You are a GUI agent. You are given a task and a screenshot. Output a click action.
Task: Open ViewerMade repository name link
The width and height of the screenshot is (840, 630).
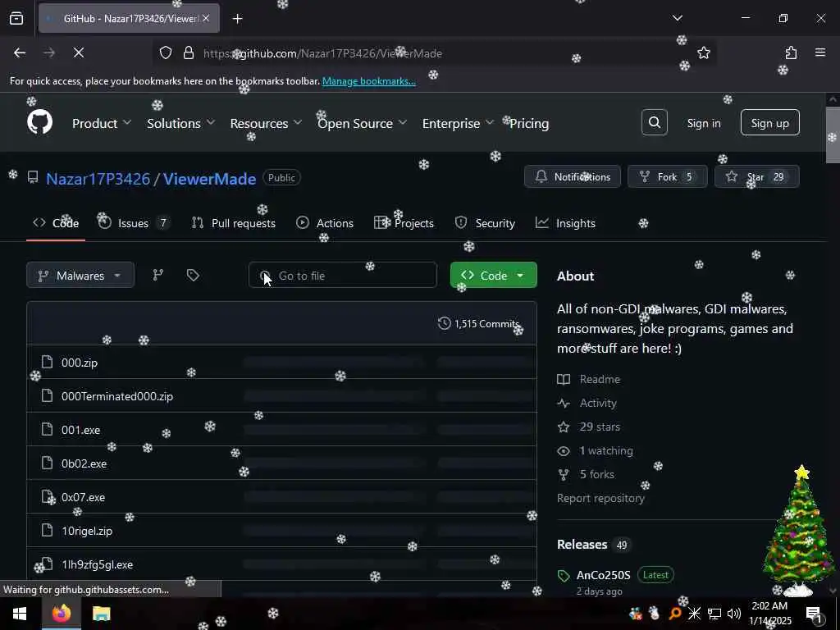pos(209,178)
